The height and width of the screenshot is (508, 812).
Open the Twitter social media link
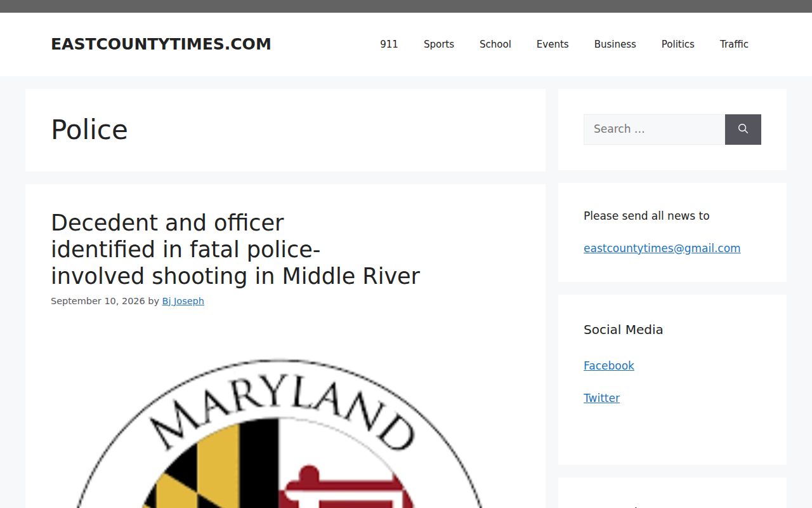click(601, 398)
